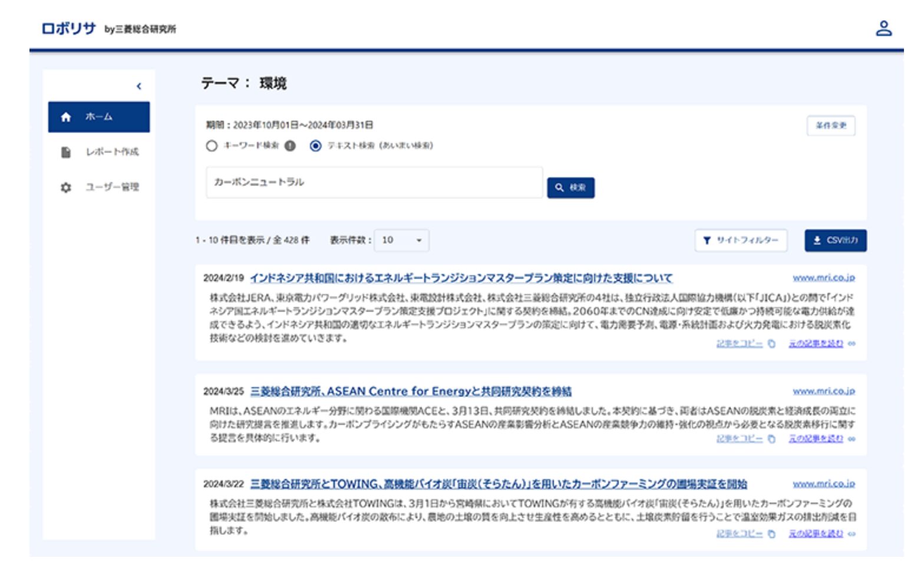924x561 pixels.
Task: Open the user account profile icon
Action: pyautogui.click(x=883, y=28)
